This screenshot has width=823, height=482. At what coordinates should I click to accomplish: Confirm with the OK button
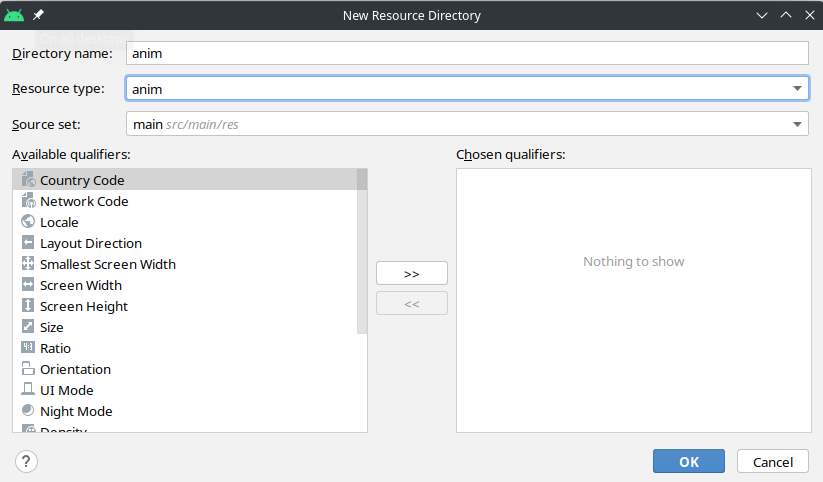coord(689,462)
